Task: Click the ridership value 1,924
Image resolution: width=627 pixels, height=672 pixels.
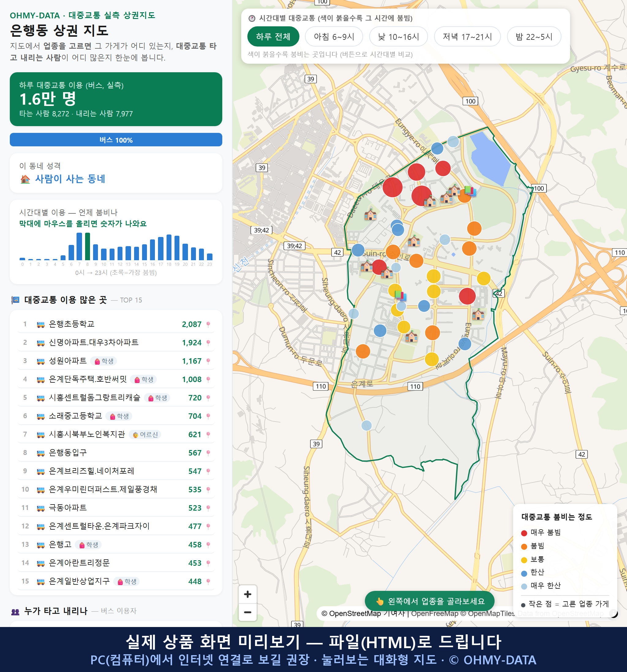Action: [192, 343]
